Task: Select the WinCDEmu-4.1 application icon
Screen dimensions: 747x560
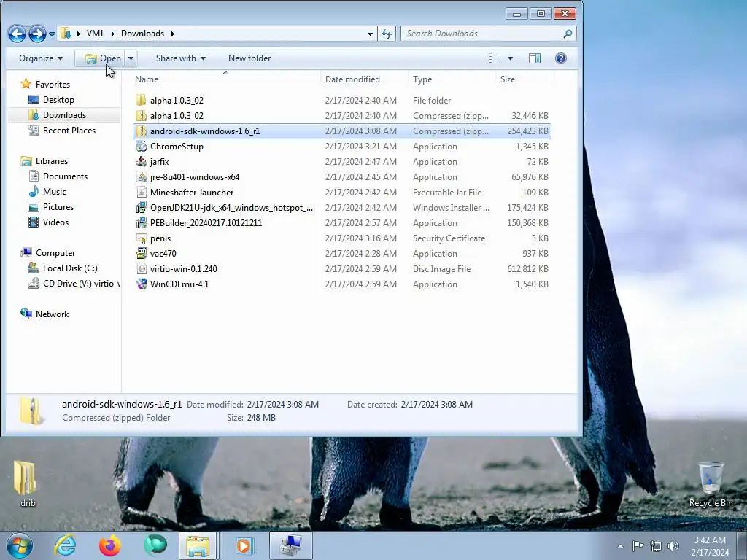Action: point(141,284)
